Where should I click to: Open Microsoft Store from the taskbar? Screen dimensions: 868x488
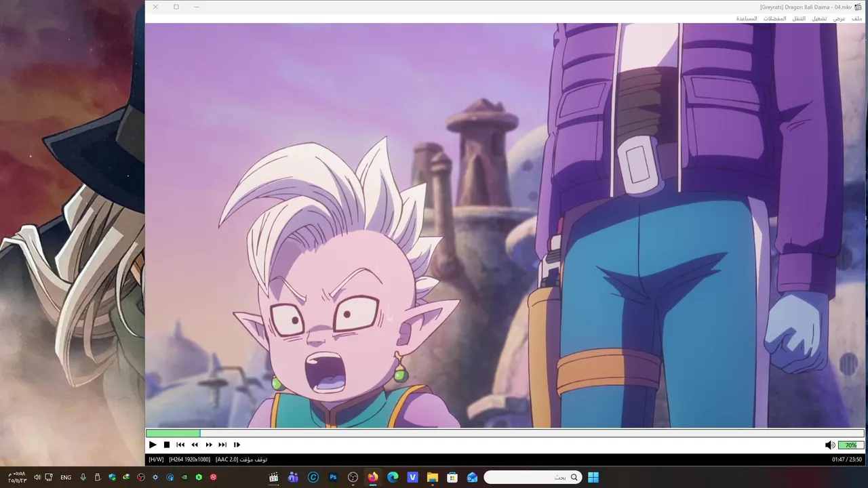(452, 477)
